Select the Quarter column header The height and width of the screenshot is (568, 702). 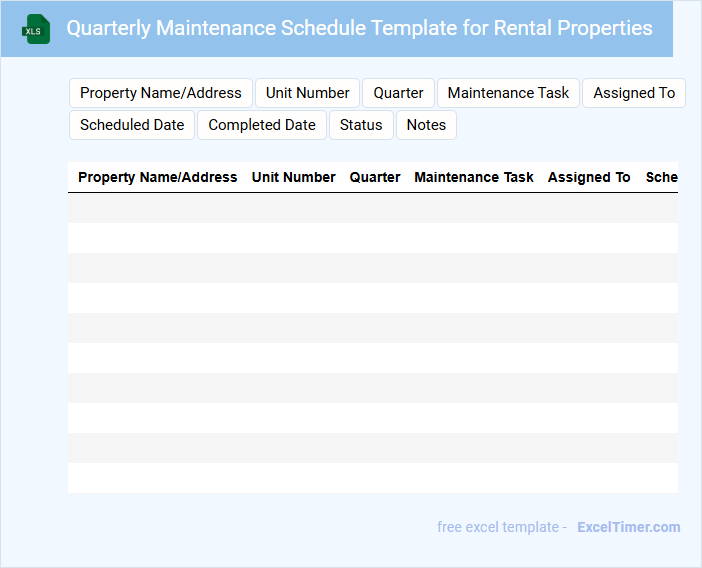pos(375,177)
